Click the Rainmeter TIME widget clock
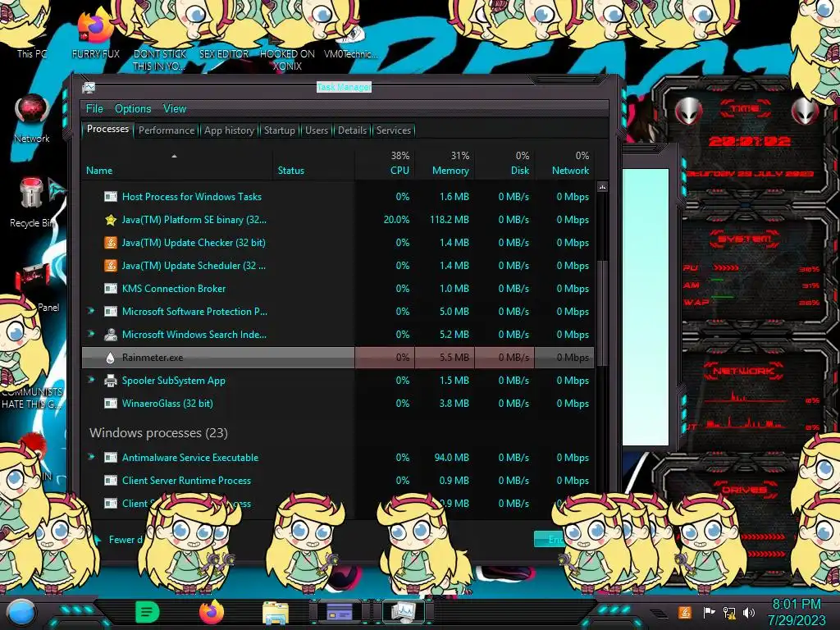 click(750, 141)
